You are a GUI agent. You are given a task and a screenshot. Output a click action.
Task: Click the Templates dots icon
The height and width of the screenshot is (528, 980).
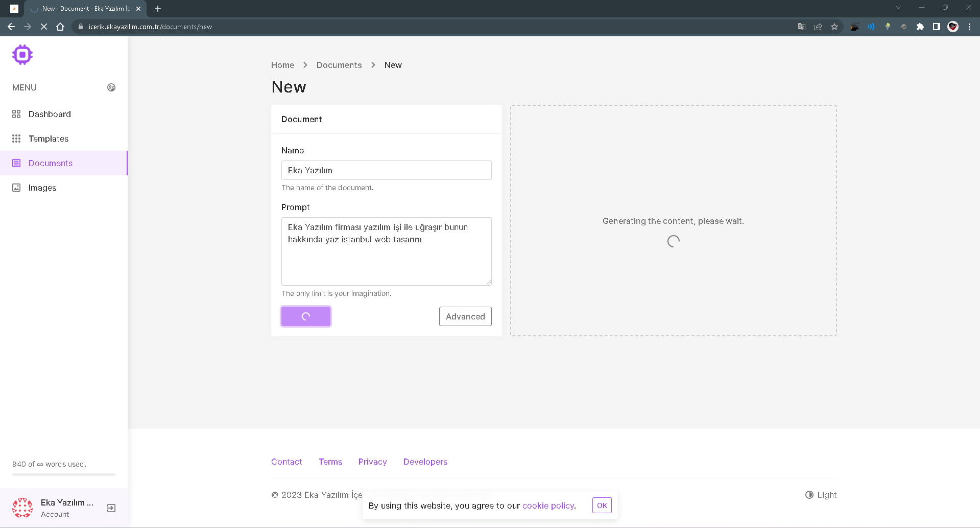click(x=16, y=139)
